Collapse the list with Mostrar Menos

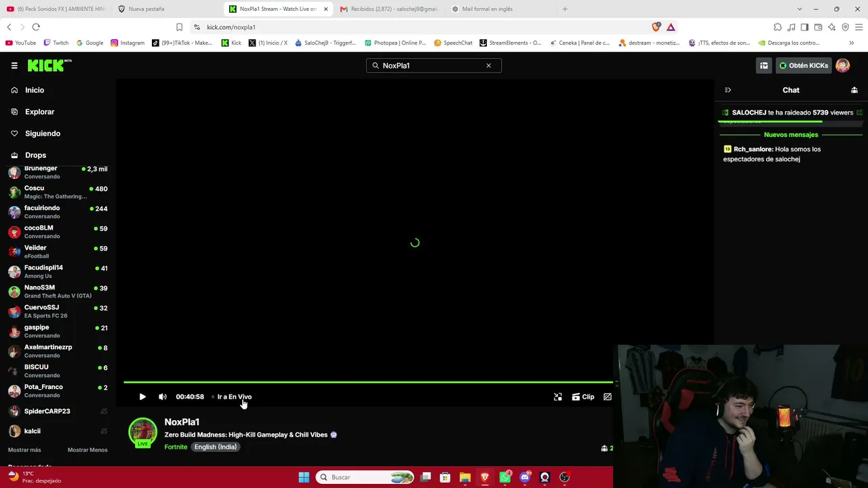coord(87,450)
